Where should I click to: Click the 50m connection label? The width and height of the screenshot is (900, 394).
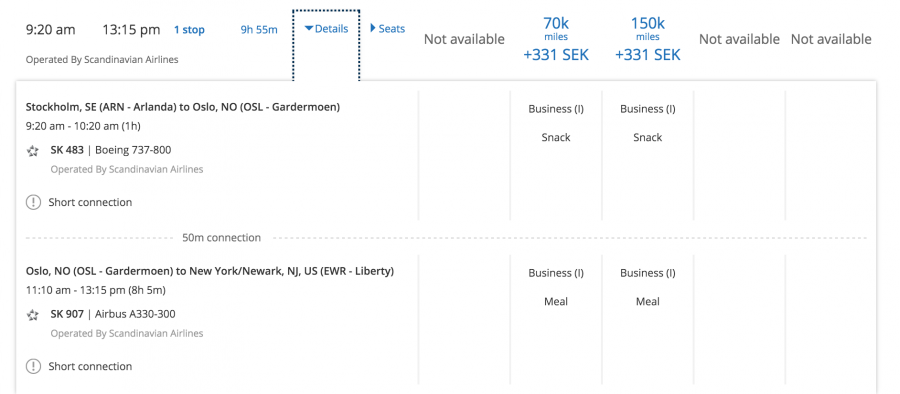point(222,238)
